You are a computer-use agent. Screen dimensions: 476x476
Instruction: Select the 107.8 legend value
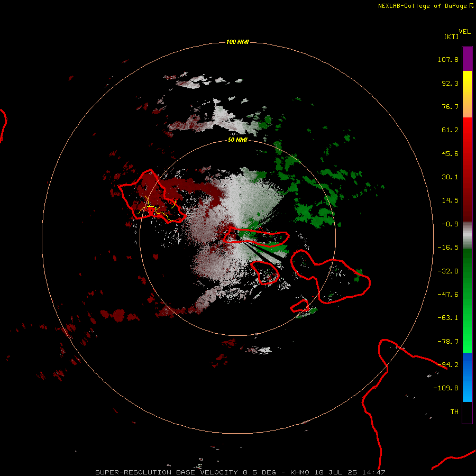[448, 59]
